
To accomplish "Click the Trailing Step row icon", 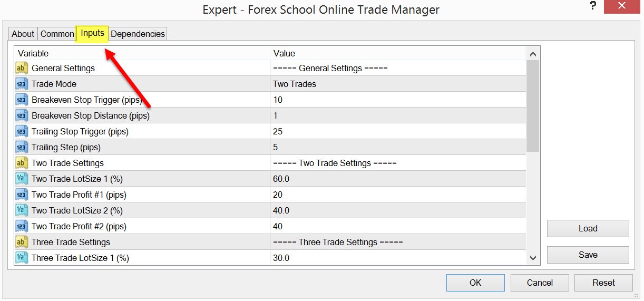I will click(x=22, y=147).
